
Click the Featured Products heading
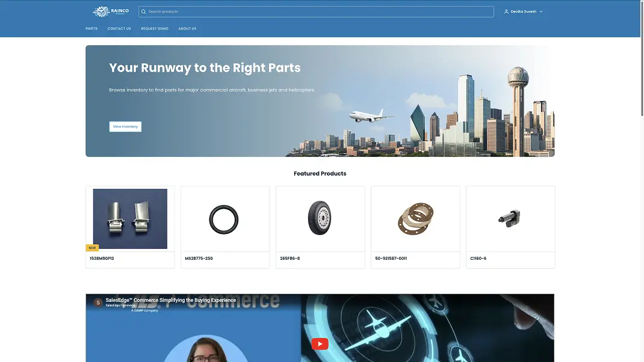coord(320,174)
